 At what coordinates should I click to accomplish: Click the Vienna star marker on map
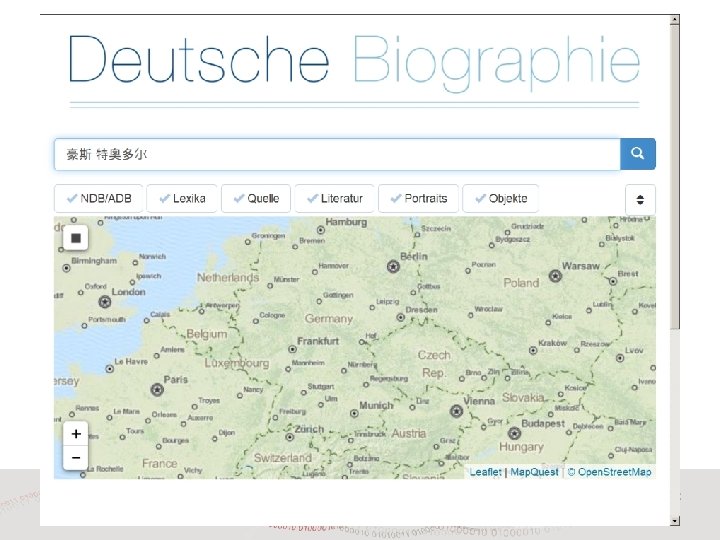click(456, 411)
